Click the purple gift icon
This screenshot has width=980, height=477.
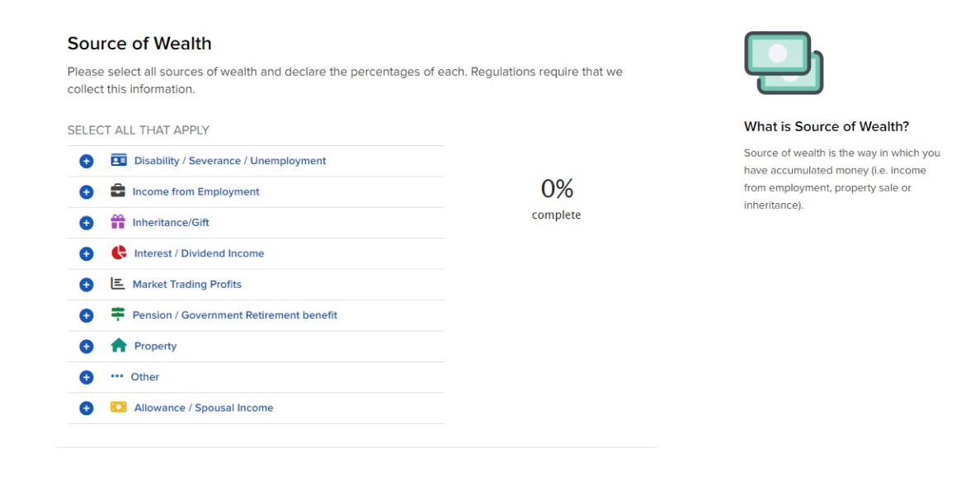pos(118,222)
